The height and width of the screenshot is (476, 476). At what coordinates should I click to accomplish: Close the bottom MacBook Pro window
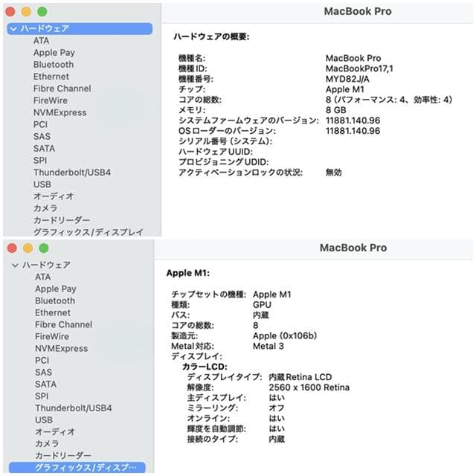[x=12, y=248]
